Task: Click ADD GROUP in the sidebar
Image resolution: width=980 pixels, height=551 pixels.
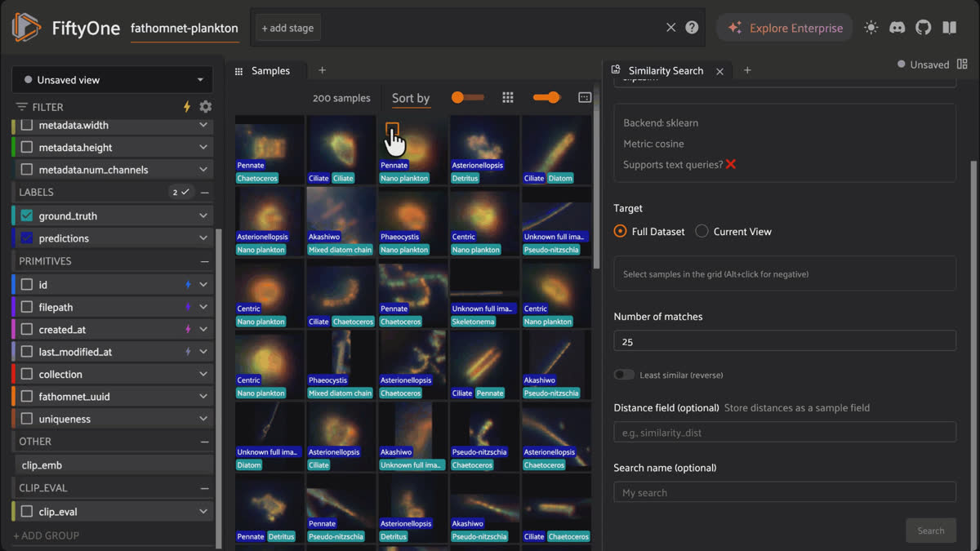Action: pyautogui.click(x=47, y=535)
